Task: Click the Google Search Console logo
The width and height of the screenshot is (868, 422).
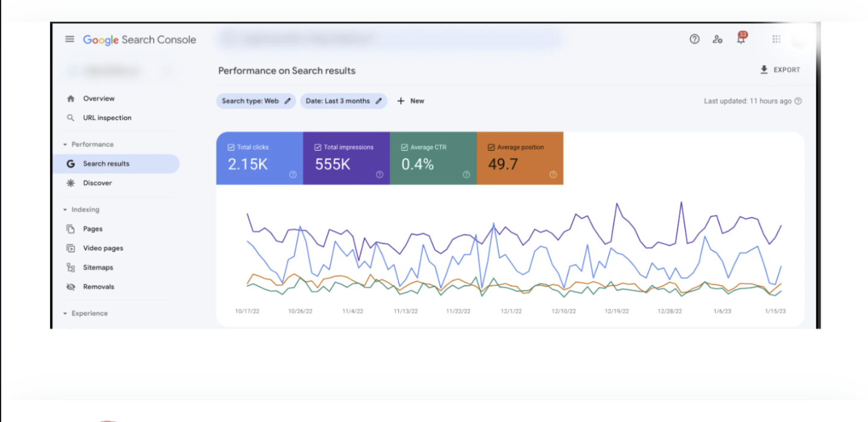Action: tap(139, 40)
